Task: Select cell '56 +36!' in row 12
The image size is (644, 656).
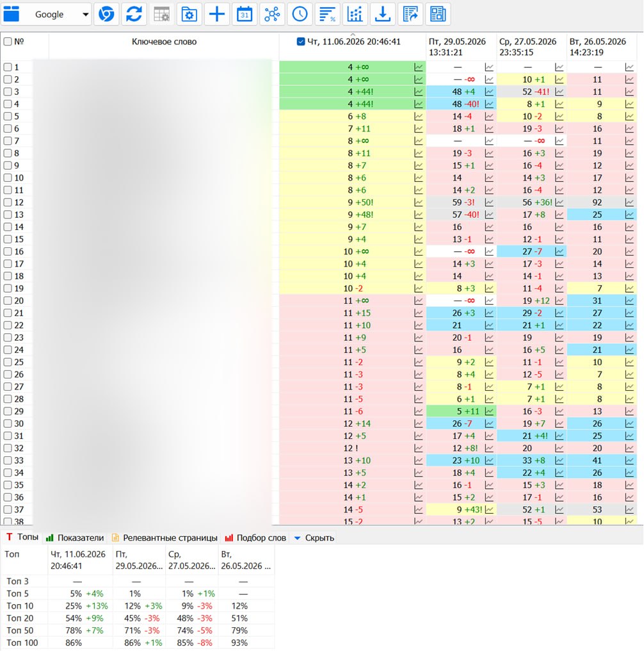Action: click(x=531, y=202)
